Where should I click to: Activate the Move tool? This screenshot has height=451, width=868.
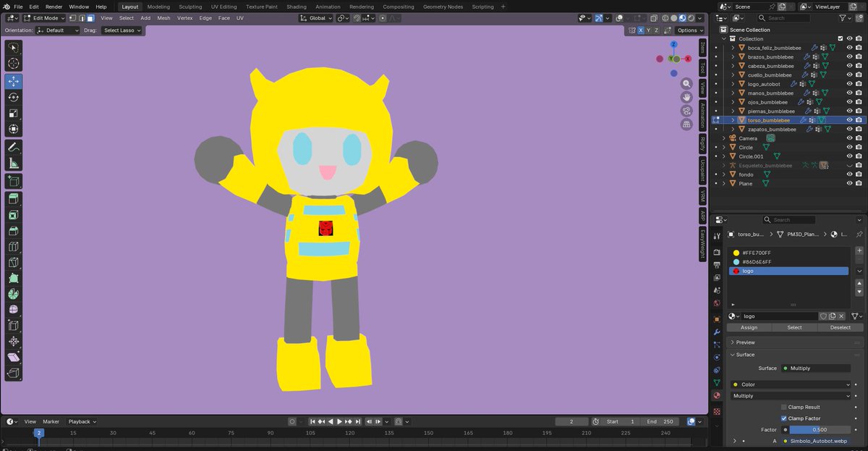pyautogui.click(x=13, y=81)
